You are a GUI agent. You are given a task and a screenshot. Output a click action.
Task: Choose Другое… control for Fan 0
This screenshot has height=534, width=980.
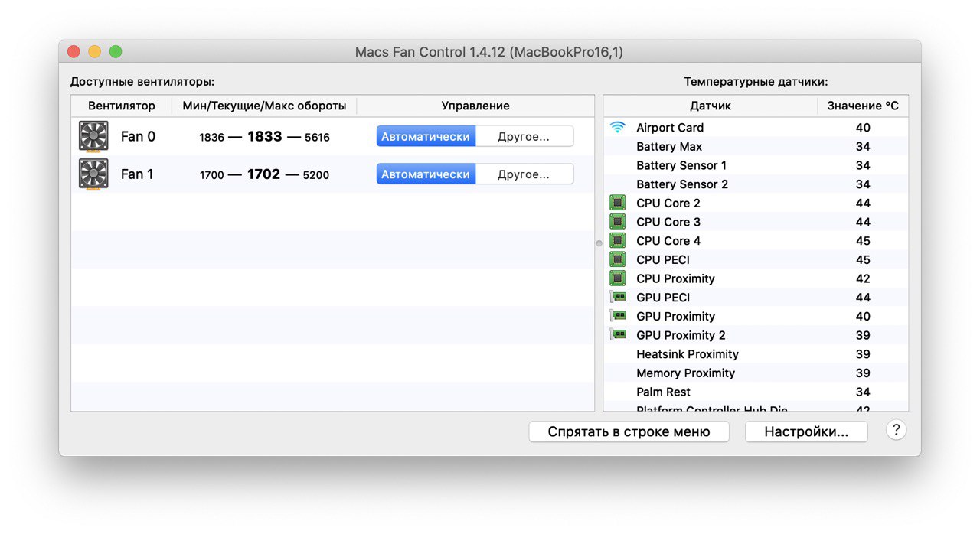524,137
